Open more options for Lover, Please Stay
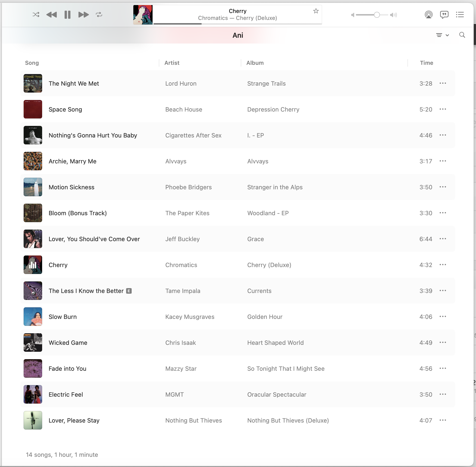This screenshot has height=467, width=476. [x=443, y=420]
